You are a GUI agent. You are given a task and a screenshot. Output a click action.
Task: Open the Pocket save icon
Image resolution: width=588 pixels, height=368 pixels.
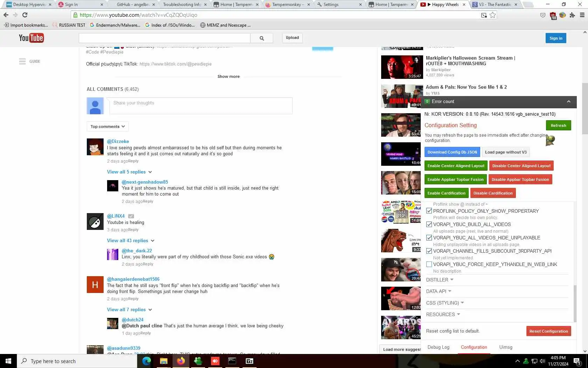coord(543,15)
